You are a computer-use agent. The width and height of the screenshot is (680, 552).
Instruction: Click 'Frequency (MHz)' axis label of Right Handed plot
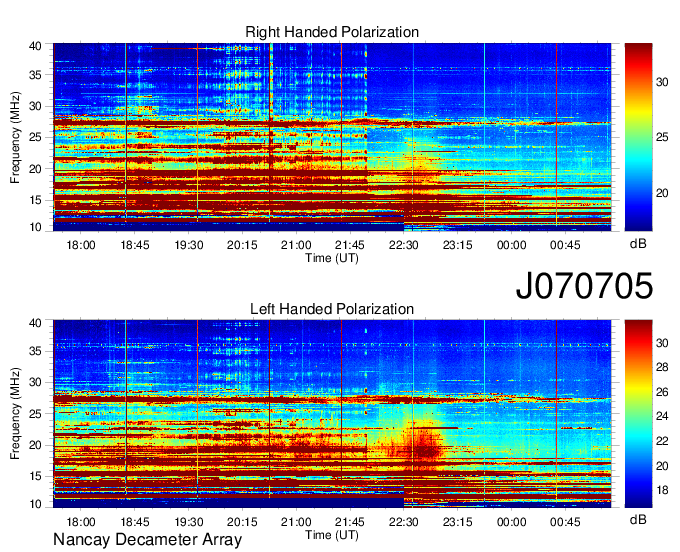15,137
